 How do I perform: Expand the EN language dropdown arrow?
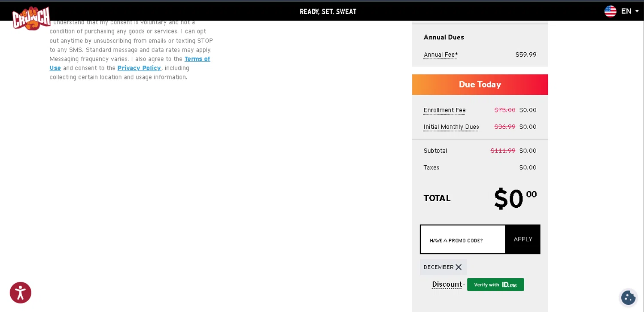pos(637,12)
